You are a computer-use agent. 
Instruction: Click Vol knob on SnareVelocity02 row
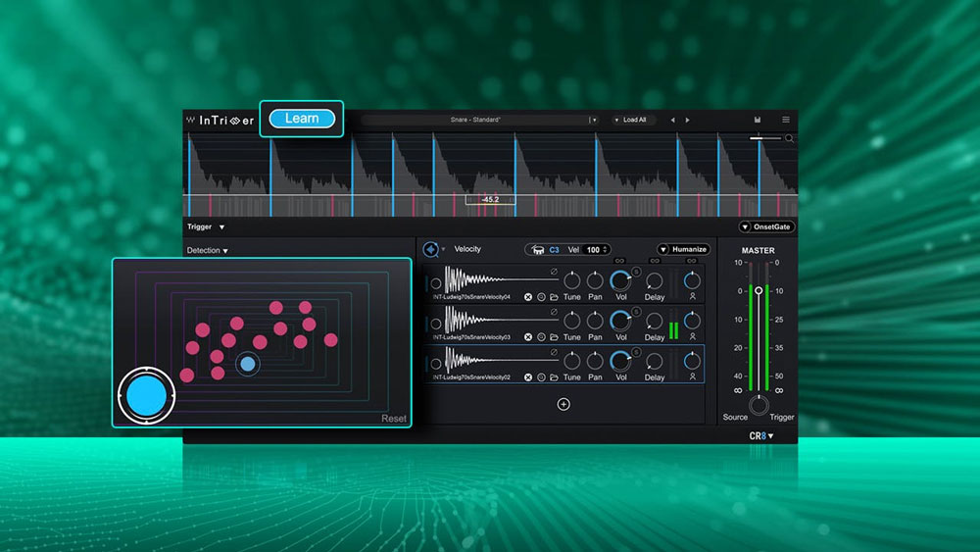tap(620, 362)
